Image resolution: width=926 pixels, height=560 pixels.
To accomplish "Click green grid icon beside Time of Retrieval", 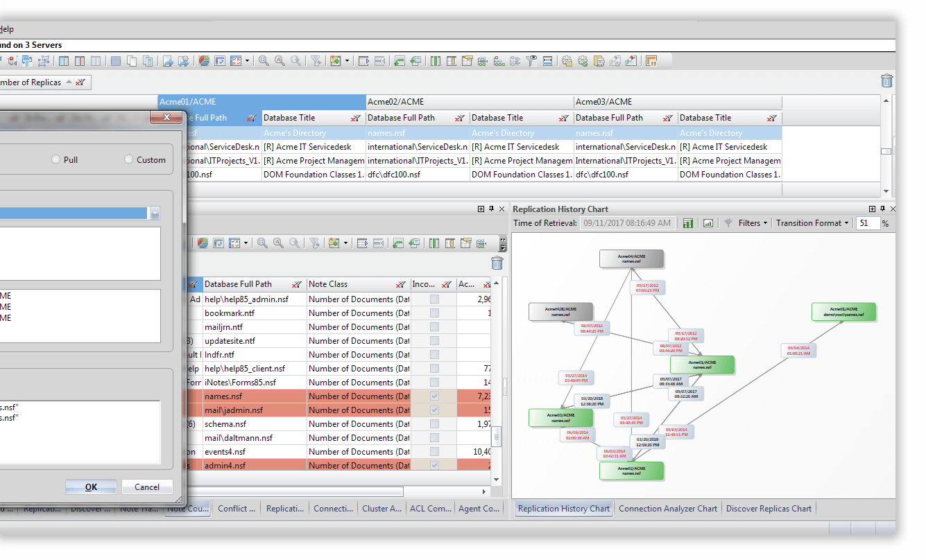I will click(x=688, y=223).
